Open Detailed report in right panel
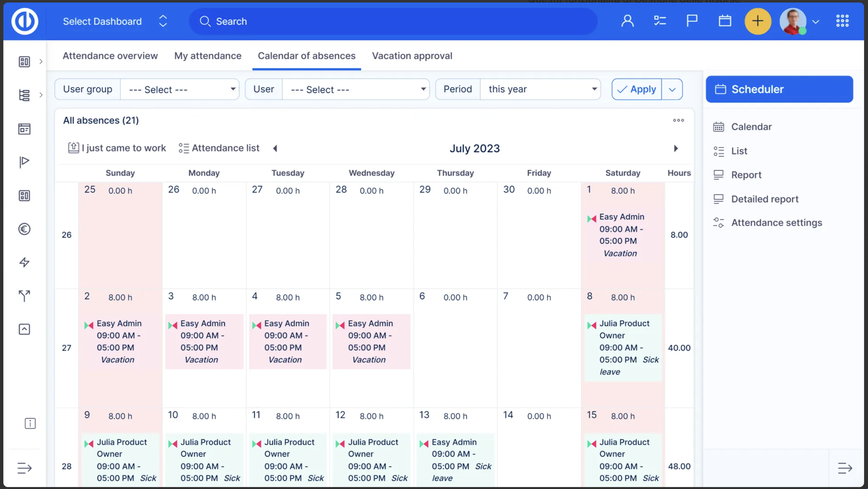 [x=756, y=199]
